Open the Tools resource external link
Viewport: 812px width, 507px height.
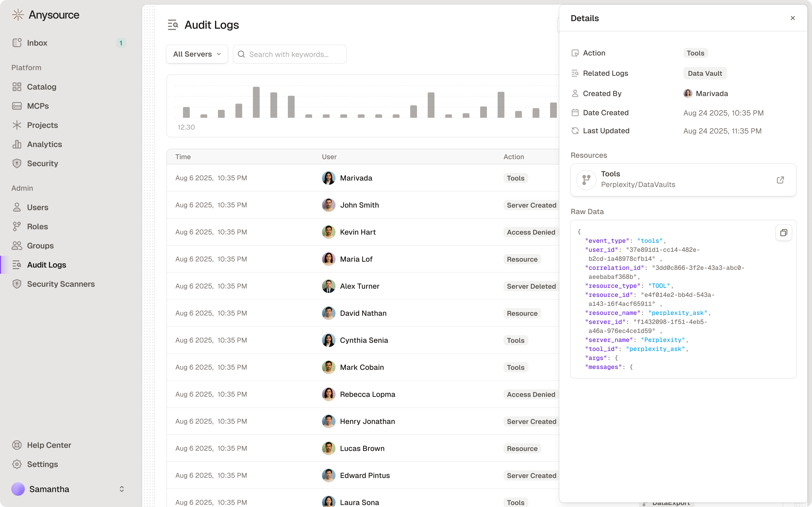pyautogui.click(x=780, y=180)
